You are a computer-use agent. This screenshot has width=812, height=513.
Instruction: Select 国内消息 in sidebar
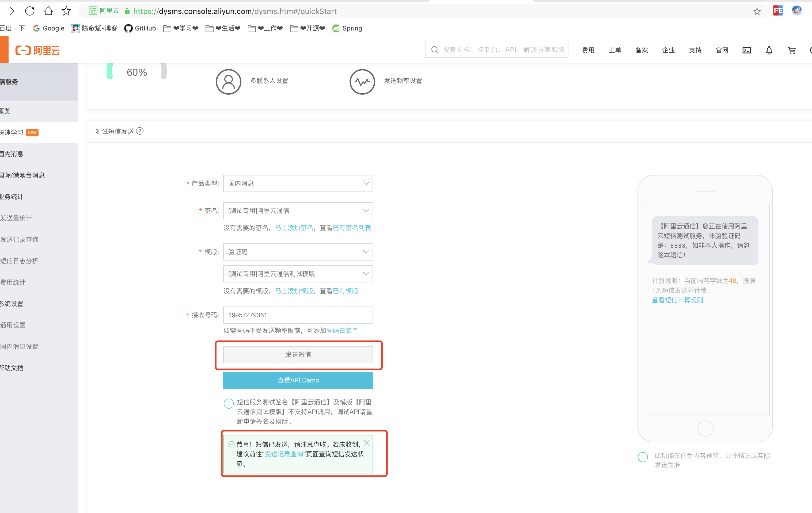tap(39, 154)
